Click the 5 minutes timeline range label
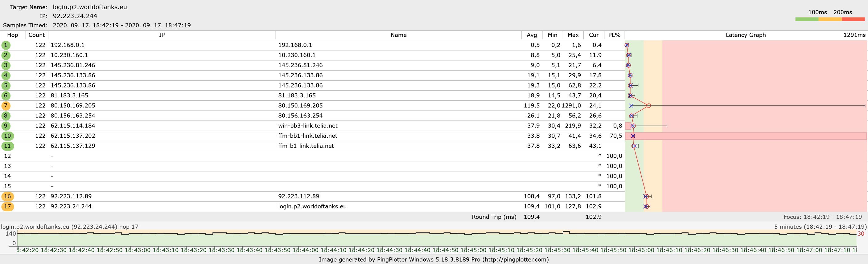 click(820, 227)
